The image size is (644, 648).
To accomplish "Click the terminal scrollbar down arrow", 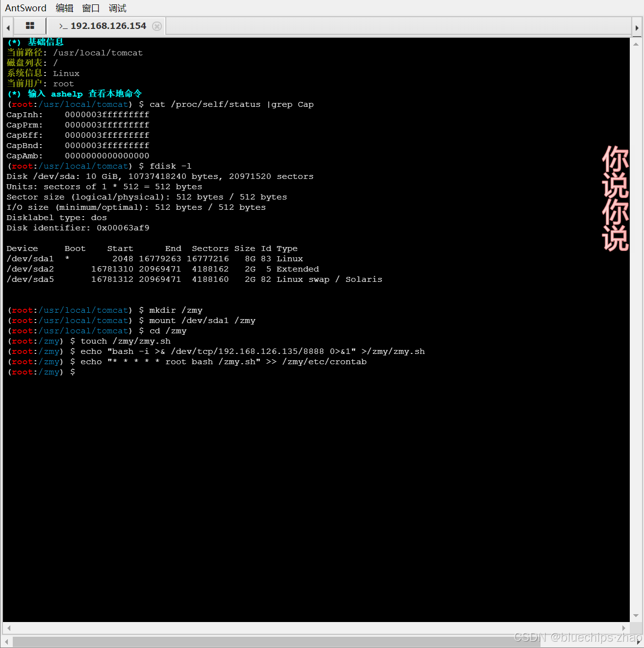I will (x=636, y=616).
